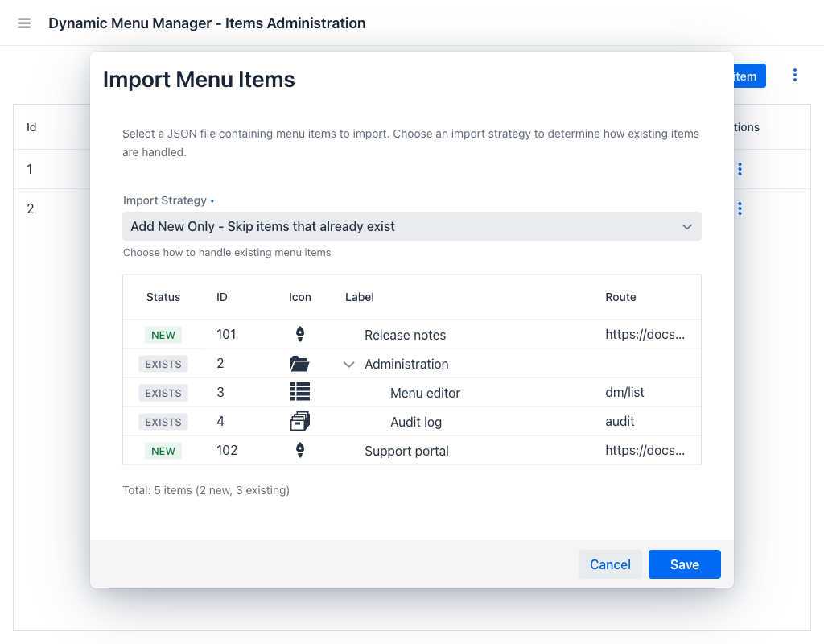
Task: Click ID cell 101
Action: pyautogui.click(x=226, y=334)
